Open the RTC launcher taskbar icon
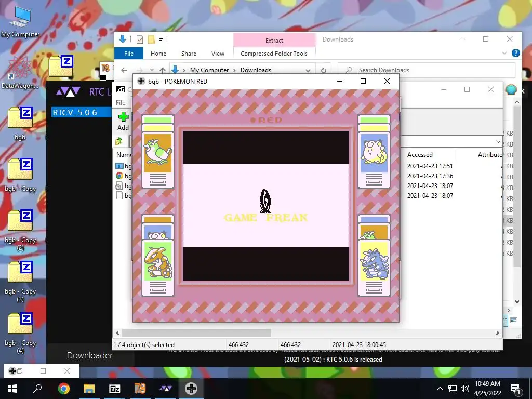The height and width of the screenshot is (399, 532). coord(166,389)
